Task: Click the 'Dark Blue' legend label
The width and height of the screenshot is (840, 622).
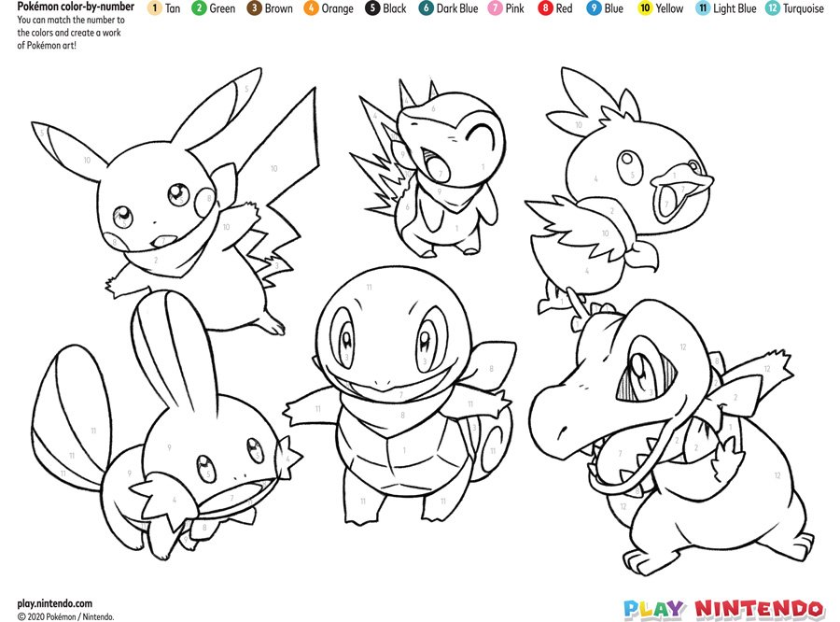Action: [x=457, y=8]
